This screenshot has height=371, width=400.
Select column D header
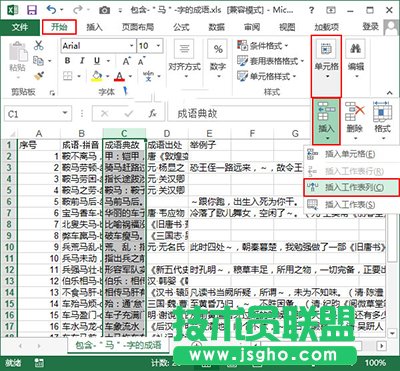167,133
